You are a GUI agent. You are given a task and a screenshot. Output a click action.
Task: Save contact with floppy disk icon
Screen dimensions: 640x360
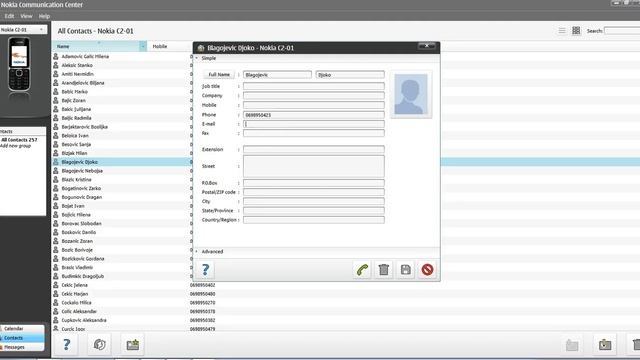pyautogui.click(x=406, y=270)
